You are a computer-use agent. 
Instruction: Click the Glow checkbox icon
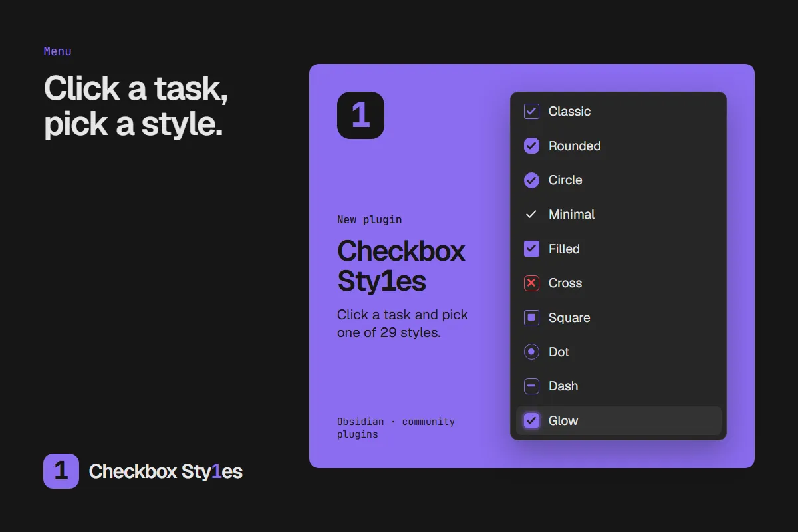(531, 420)
